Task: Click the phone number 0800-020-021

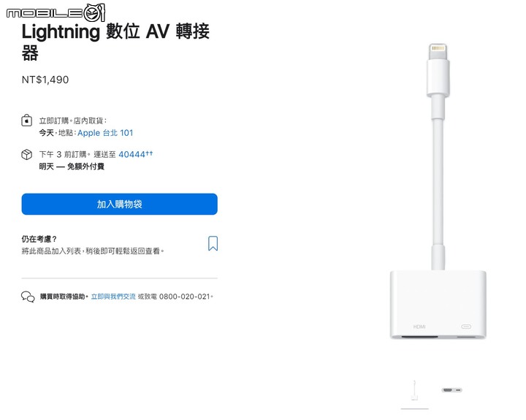Action: click(185, 297)
